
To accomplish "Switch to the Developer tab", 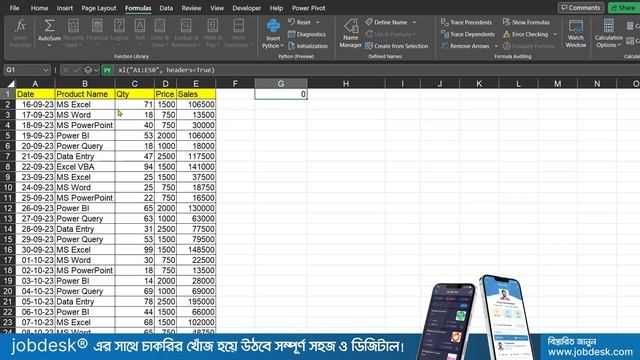I will pos(247,8).
